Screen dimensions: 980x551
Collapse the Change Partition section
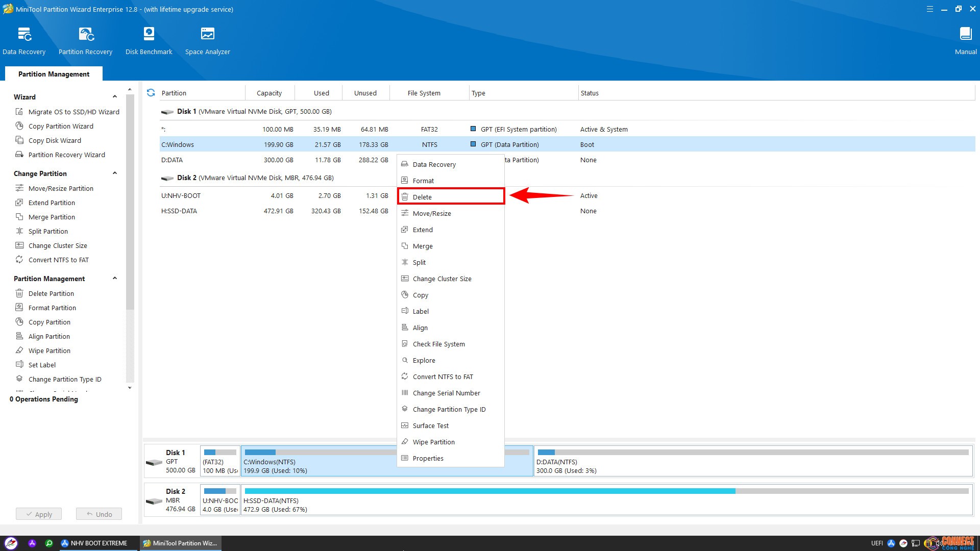[115, 173]
